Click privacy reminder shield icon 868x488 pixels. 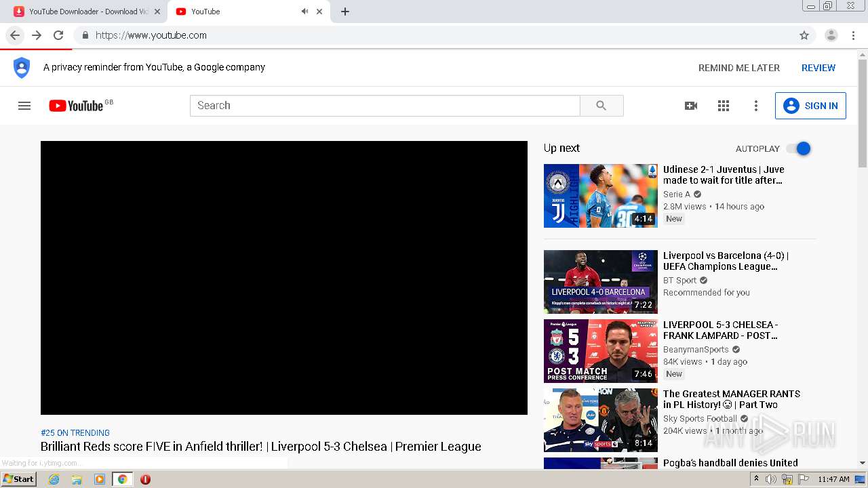coord(22,67)
